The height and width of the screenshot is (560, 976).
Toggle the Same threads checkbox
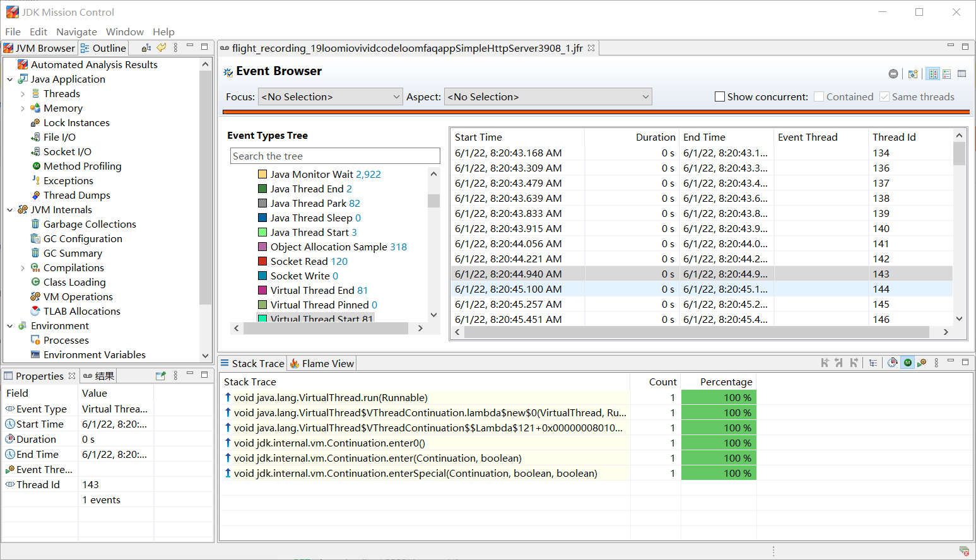(x=885, y=96)
